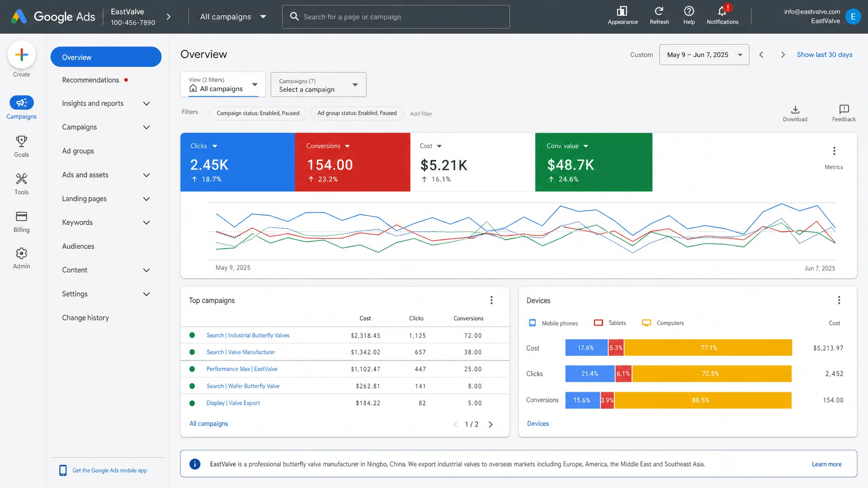This screenshot has height=488, width=868.
Task: Click the Campaign status filter chip
Action: pos(258,113)
